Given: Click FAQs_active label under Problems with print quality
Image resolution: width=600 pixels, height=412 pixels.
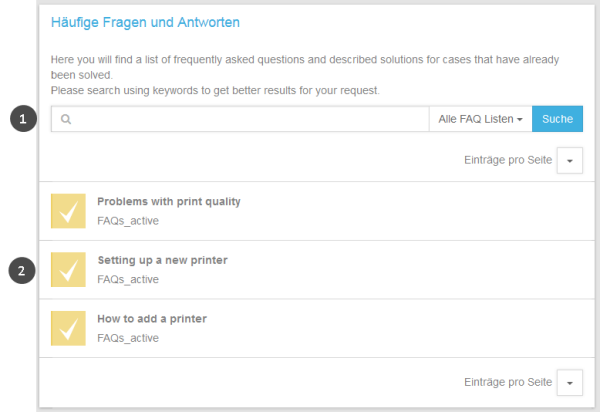Looking at the screenshot, I should tap(128, 221).
